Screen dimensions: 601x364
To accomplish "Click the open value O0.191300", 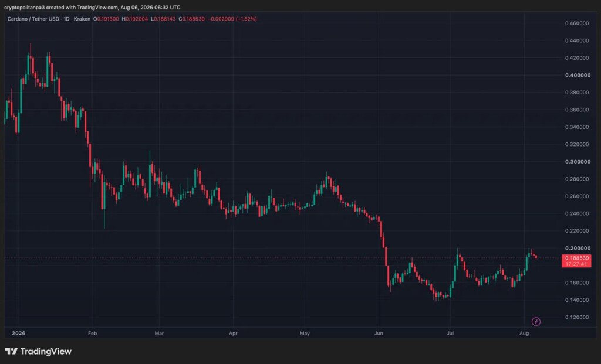I will click(x=106, y=19).
